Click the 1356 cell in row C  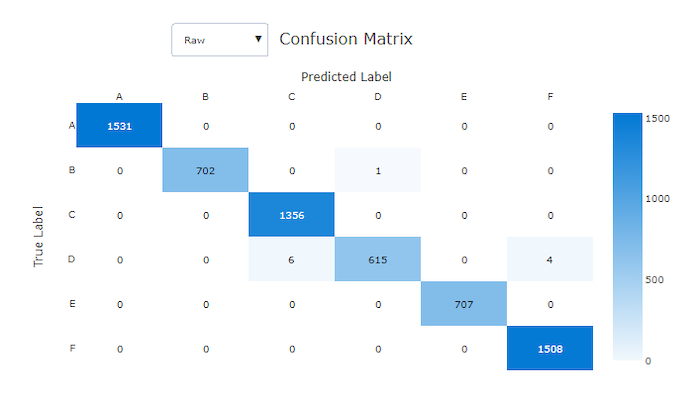click(291, 214)
